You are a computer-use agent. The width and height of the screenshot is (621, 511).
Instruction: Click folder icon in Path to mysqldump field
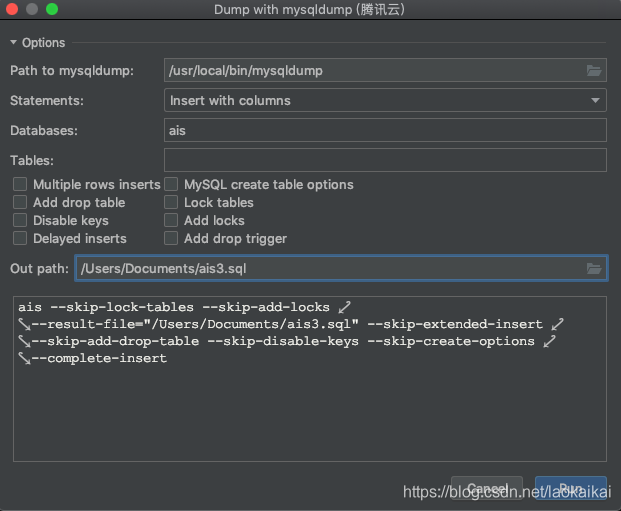[594, 70]
